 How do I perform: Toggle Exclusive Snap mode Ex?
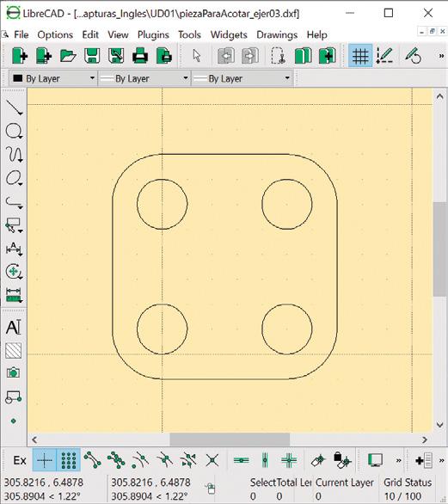point(20,460)
